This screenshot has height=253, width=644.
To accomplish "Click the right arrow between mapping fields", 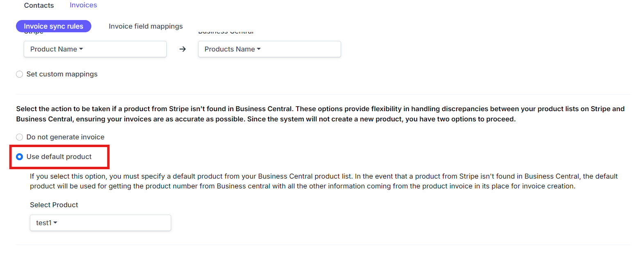I will coord(183,49).
